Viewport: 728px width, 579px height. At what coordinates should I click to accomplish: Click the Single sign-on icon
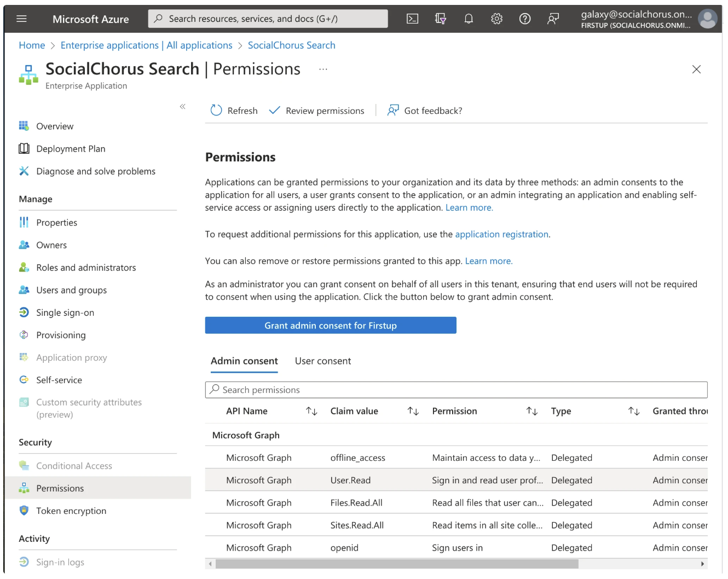tap(24, 312)
